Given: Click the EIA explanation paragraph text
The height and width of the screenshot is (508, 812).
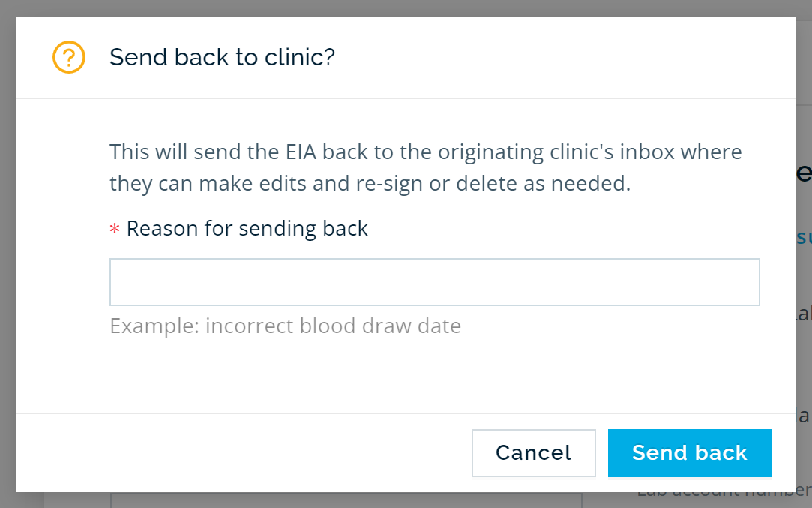Looking at the screenshot, I should 426,167.
